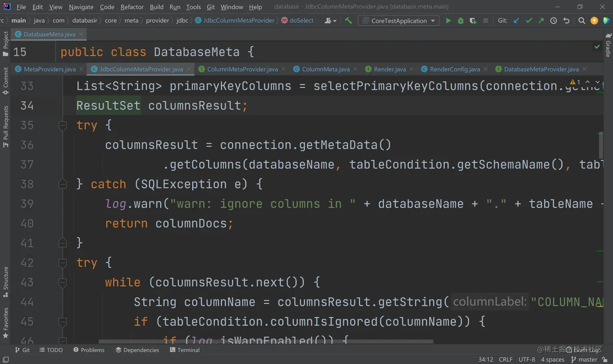The height and width of the screenshot is (364, 613).
Task: Collapse the try block at line 42
Action: click(x=62, y=263)
